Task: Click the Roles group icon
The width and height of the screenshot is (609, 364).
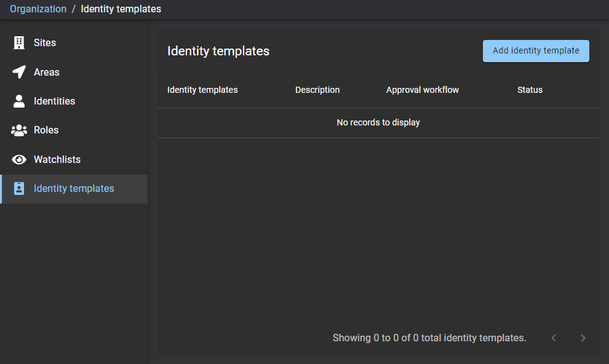Action: [19, 130]
